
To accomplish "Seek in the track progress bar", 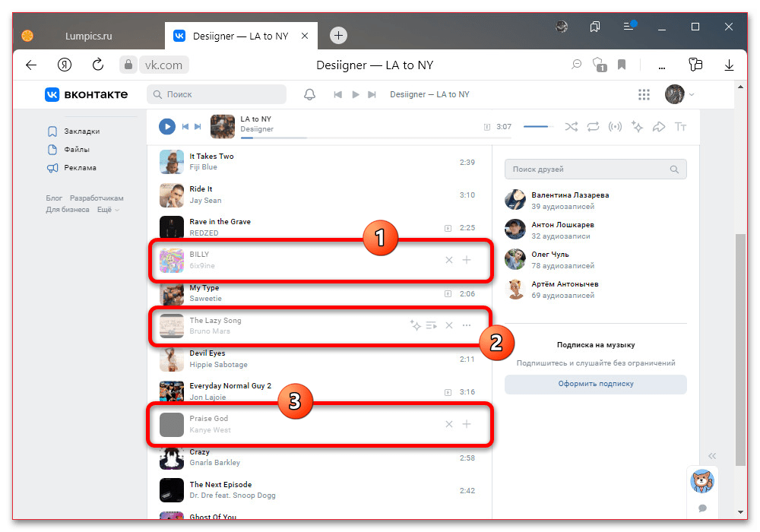I will point(375,138).
